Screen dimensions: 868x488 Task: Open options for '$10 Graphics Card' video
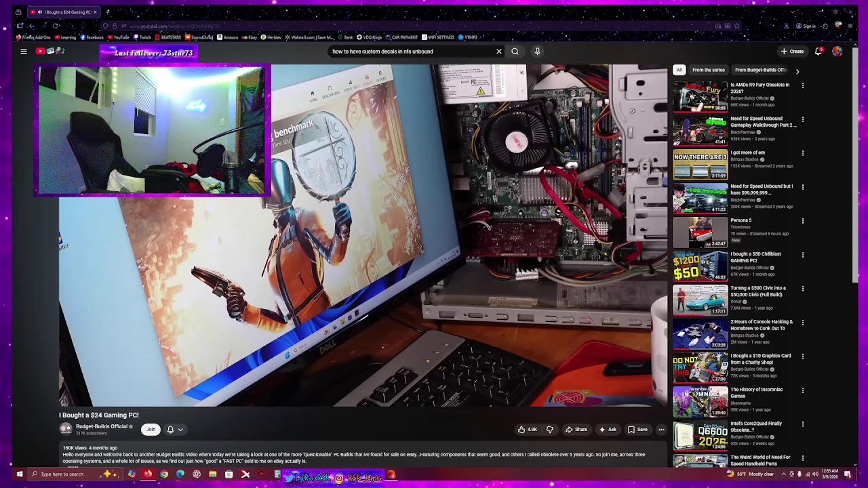[x=803, y=357]
